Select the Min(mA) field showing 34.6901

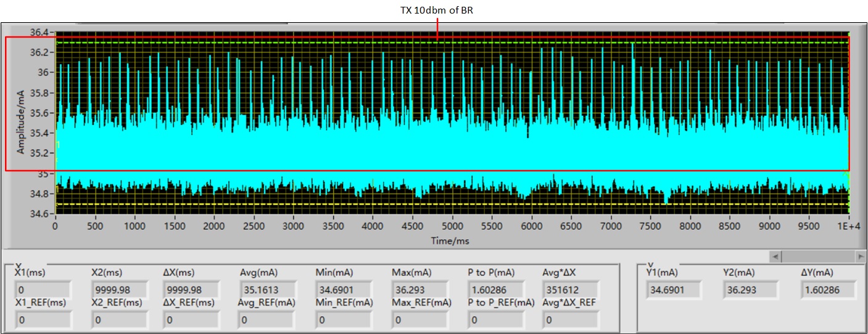342,290
